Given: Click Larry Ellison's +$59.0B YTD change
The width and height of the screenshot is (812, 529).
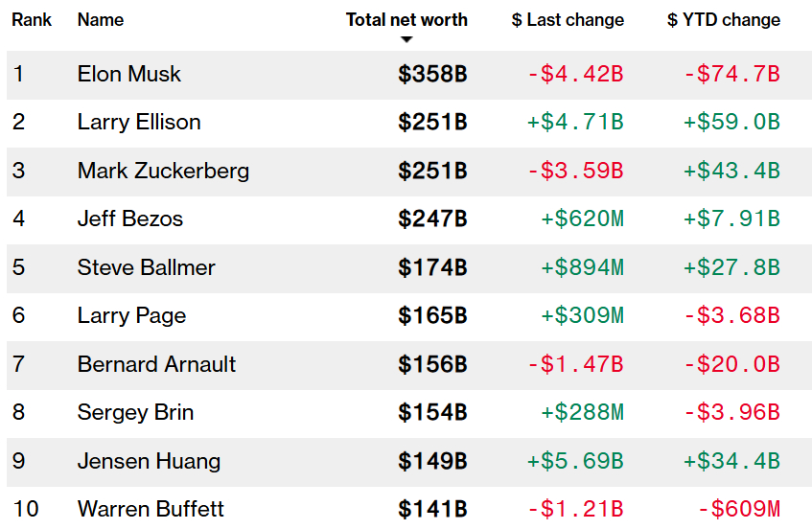Looking at the screenshot, I should coord(731,122).
